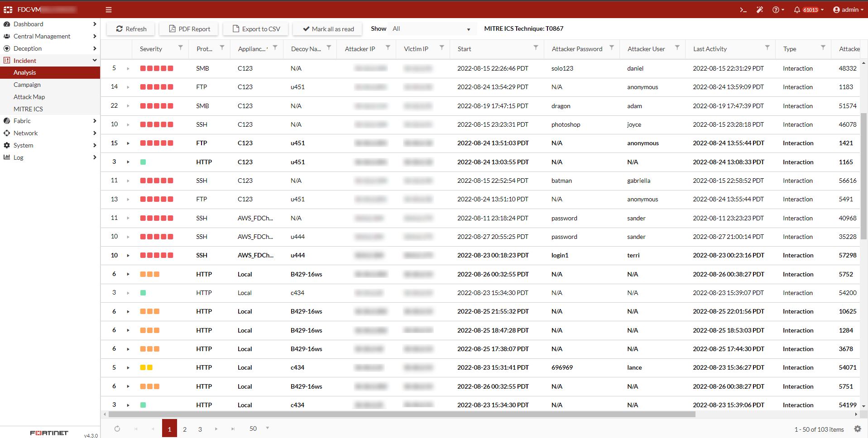The image size is (868, 438).
Task: Open the page size dropdown showing 50
Action: (x=259, y=428)
